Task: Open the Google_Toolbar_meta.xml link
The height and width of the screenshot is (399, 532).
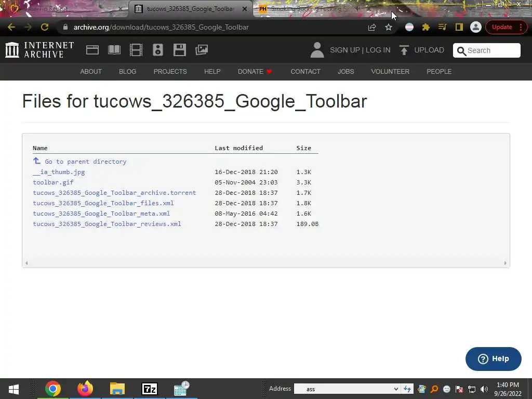Action: 101,214
